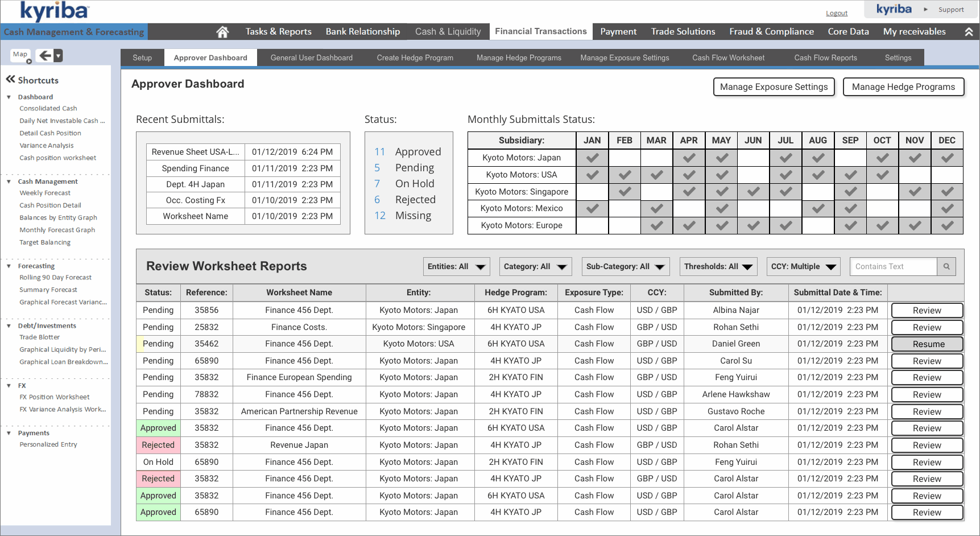Open Personalized Entry shortcut
This screenshot has width=980, height=536.
48,444
